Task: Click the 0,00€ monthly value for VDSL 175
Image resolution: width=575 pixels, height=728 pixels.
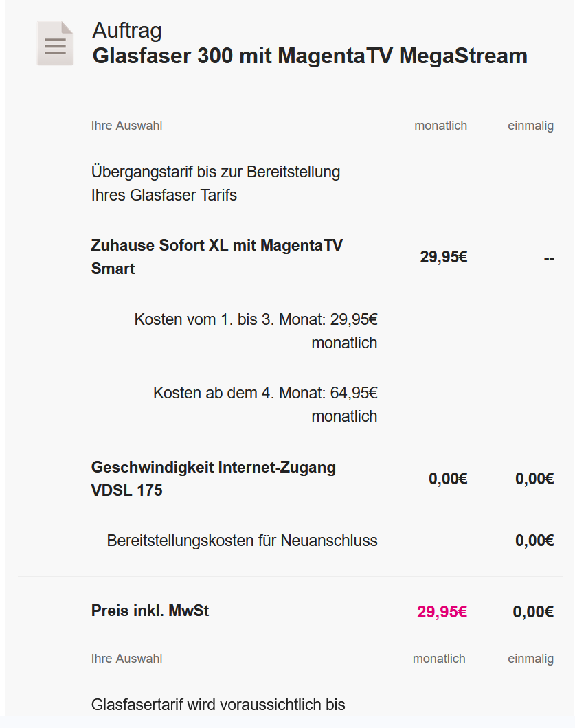Action: (448, 479)
